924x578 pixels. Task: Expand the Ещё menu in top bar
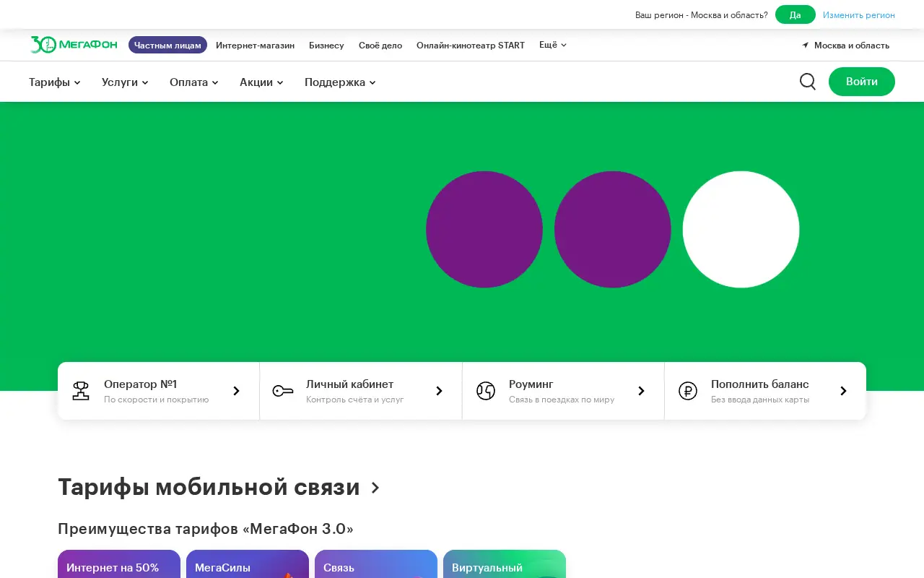[553, 45]
